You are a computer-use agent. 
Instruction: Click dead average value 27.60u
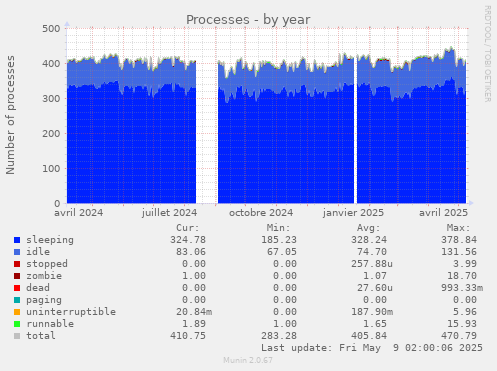coord(375,288)
